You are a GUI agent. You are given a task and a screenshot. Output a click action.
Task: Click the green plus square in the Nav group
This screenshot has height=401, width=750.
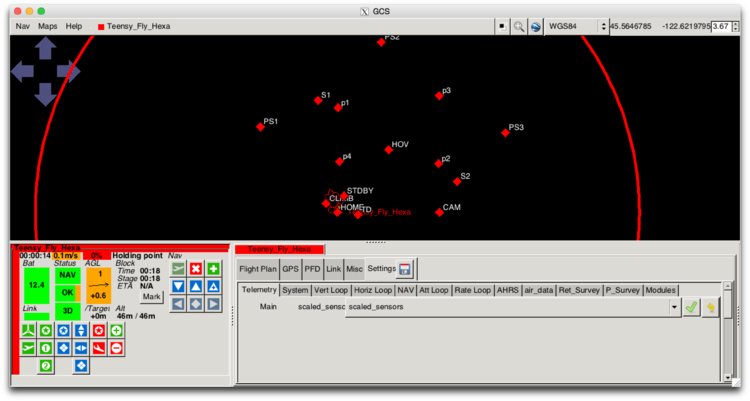(x=213, y=268)
